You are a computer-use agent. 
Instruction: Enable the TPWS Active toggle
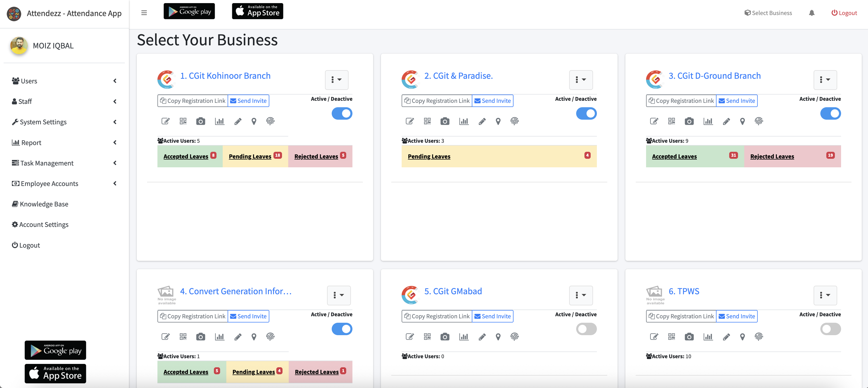[830, 329]
